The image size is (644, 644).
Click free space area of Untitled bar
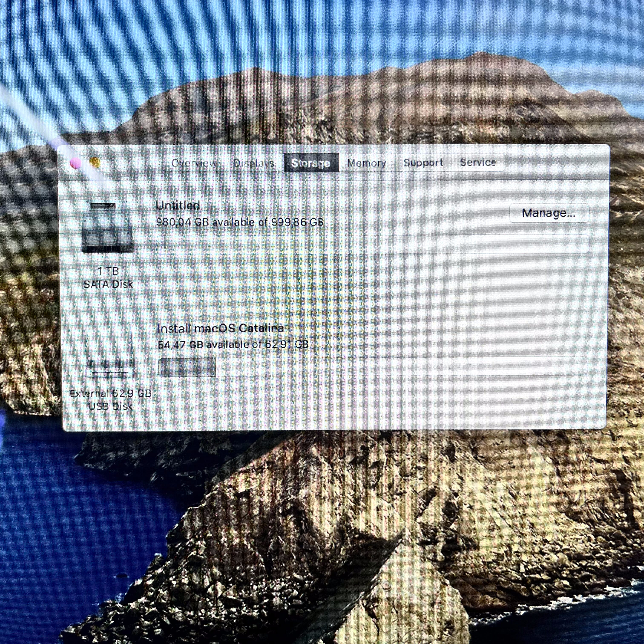point(373,244)
